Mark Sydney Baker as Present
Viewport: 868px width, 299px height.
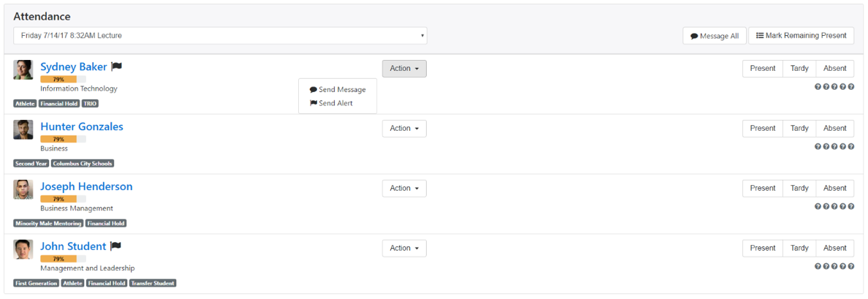[x=762, y=68]
